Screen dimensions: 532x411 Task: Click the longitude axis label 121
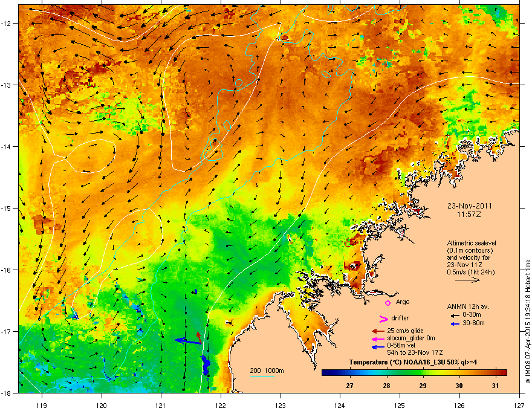[161, 405]
